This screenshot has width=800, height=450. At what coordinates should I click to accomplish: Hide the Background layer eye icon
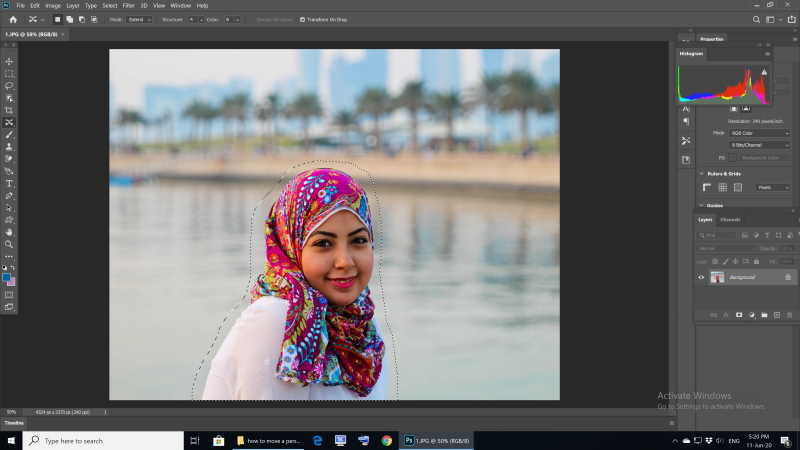[701, 278]
